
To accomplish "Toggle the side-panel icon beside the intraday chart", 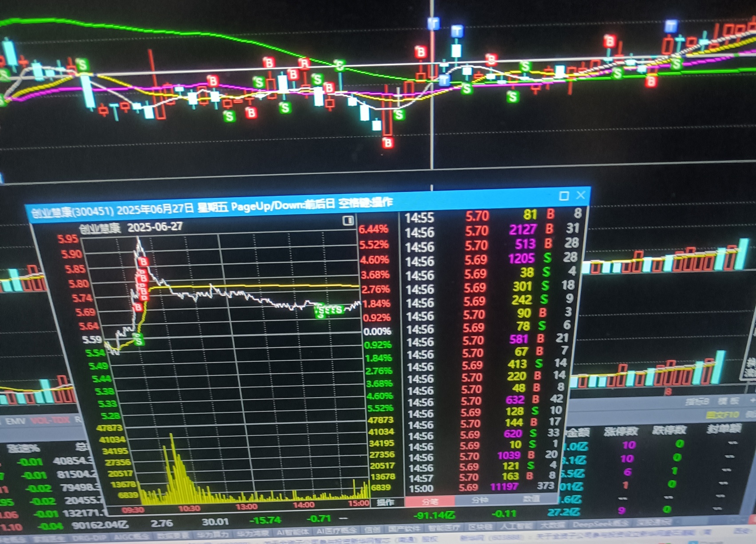I will (x=348, y=220).
